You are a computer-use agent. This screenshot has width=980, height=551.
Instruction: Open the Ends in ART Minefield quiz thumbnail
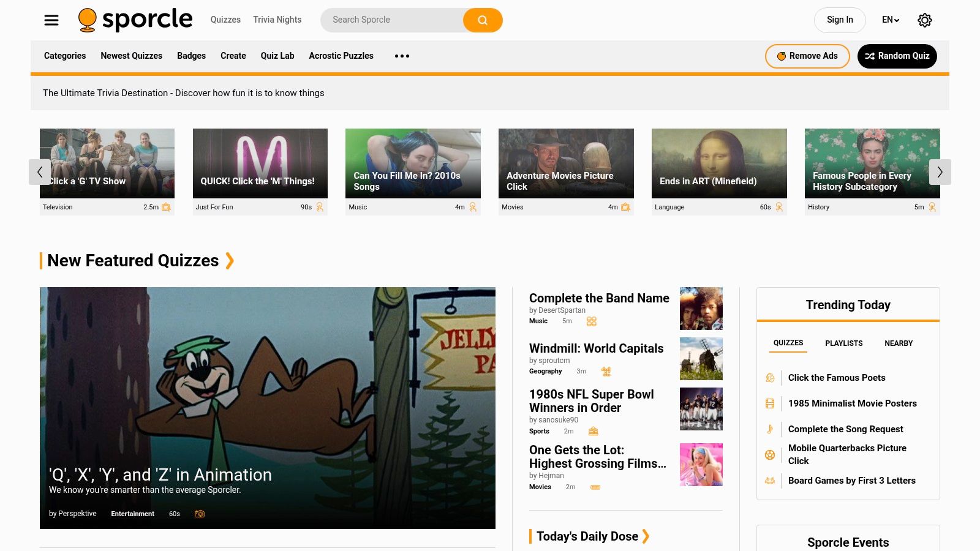[719, 163]
